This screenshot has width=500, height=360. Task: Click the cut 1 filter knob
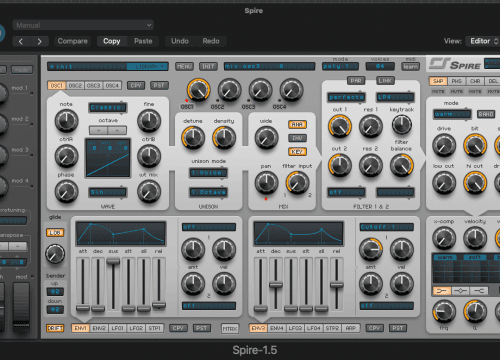pos(340,126)
